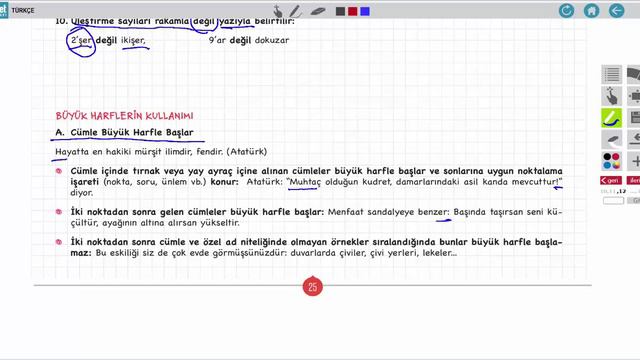The image size is (640, 360).
Task: Go to the home screen
Action: point(591,11)
